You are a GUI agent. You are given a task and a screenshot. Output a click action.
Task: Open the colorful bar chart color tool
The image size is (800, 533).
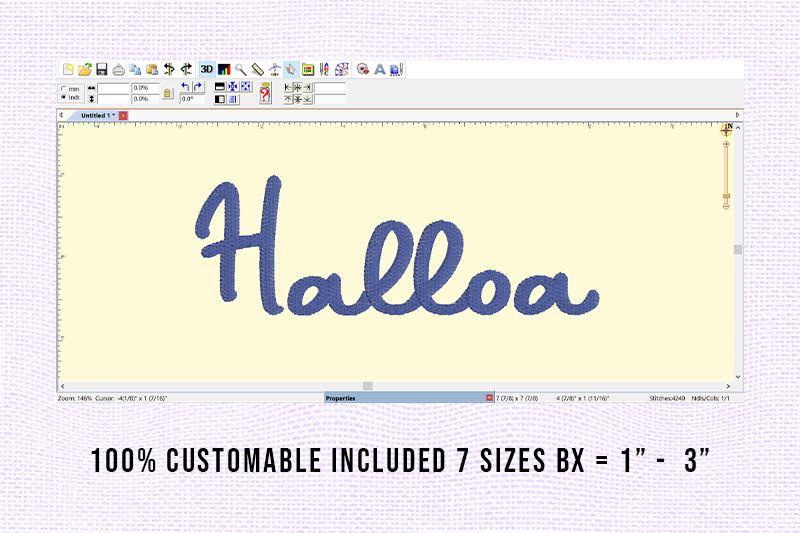[224, 69]
